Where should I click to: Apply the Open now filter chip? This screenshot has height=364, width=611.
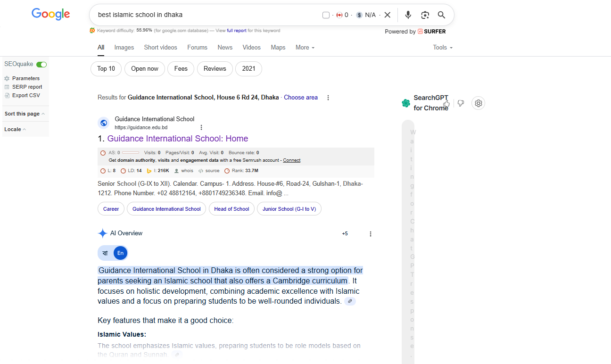point(145,69)
